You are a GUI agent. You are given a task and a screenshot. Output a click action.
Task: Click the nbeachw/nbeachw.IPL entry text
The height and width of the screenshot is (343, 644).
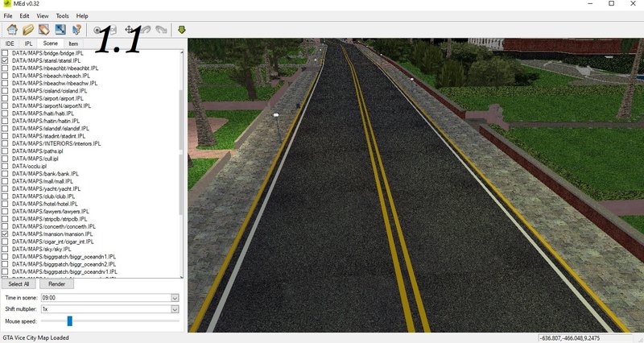(55, 83)
